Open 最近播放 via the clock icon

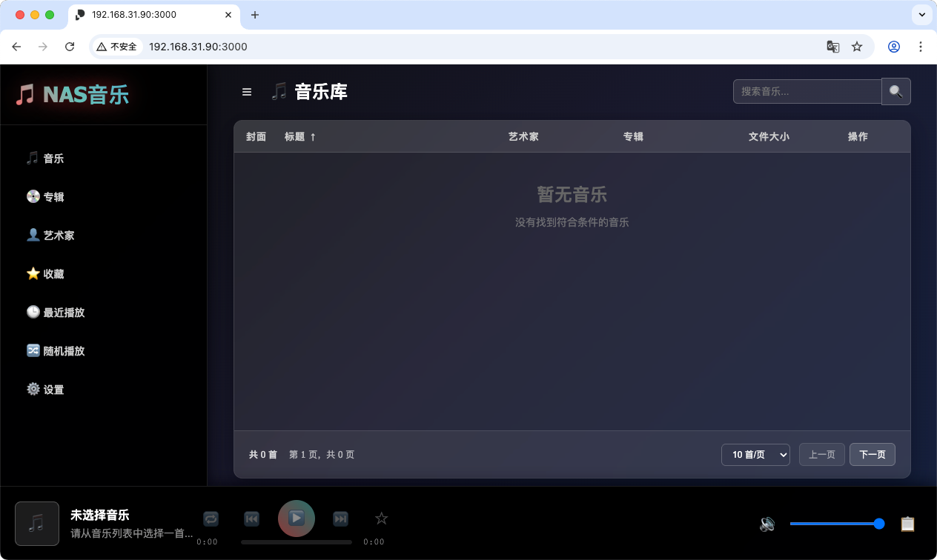point(33,312)
